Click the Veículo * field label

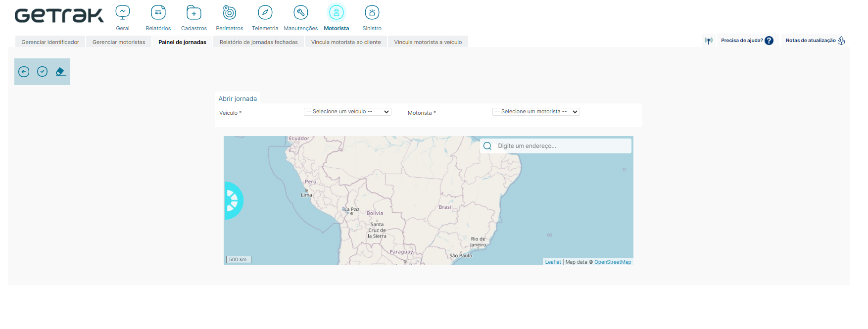pos(231,113)
